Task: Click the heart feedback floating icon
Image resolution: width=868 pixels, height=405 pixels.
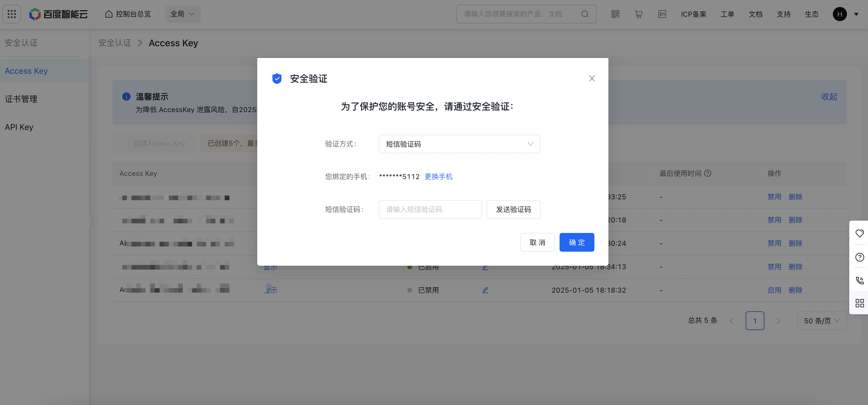Action: [860, 233]
